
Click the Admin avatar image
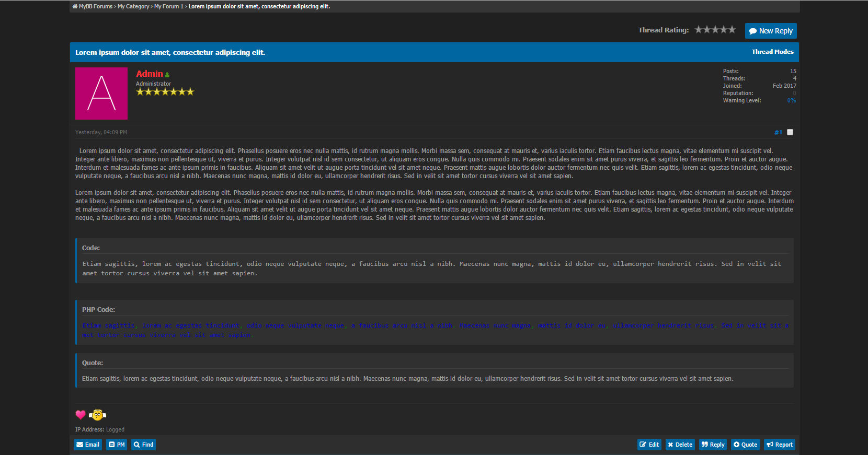tap(101, 94)
